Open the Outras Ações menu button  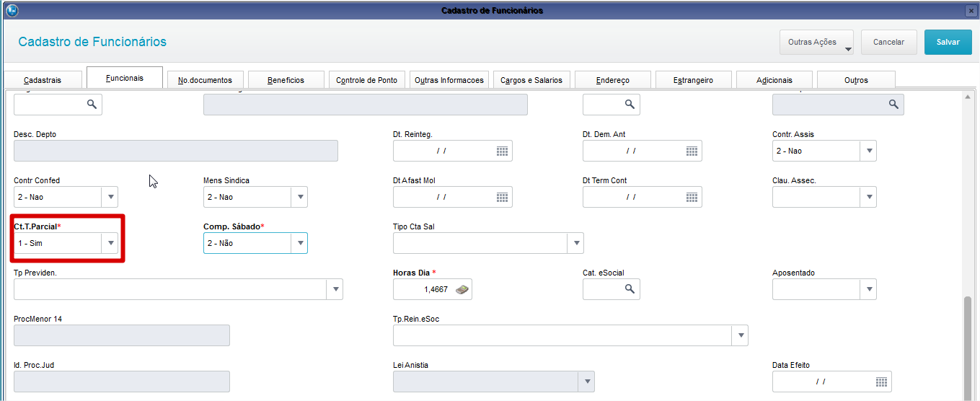pyautogui.click(x=816, y=42)
